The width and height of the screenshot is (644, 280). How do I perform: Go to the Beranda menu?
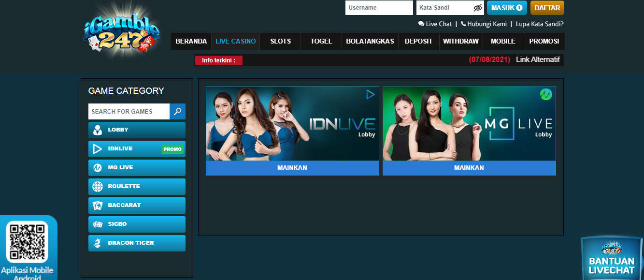[x=191, y=41]
